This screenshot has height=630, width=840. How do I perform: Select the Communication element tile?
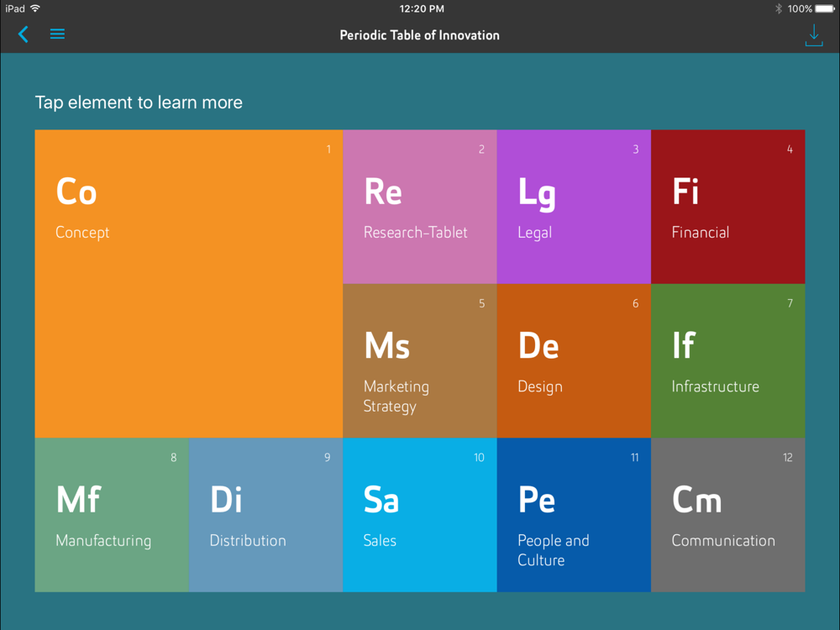pyautogui.click(x=727, y=514)
